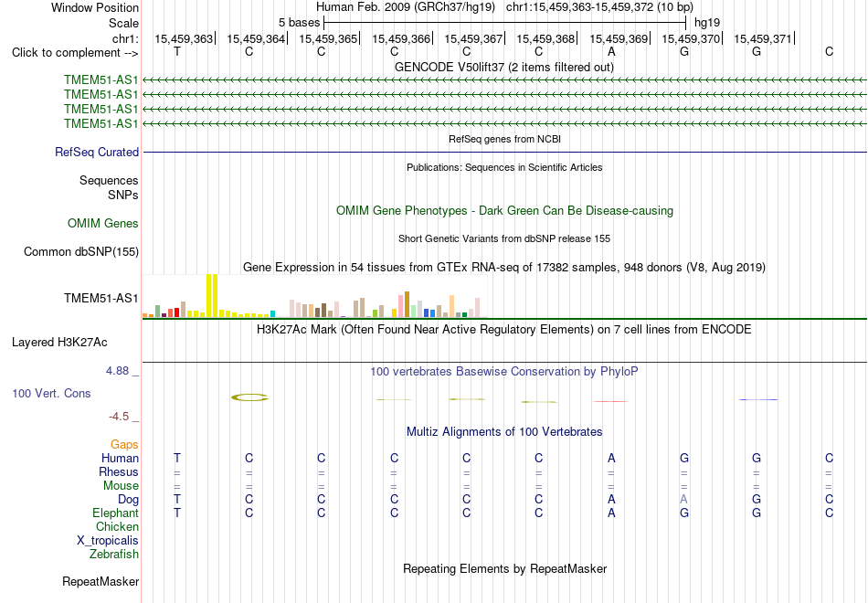Click the circular PhyloP conservation mark
868x603 pixels.
[249, 397]
